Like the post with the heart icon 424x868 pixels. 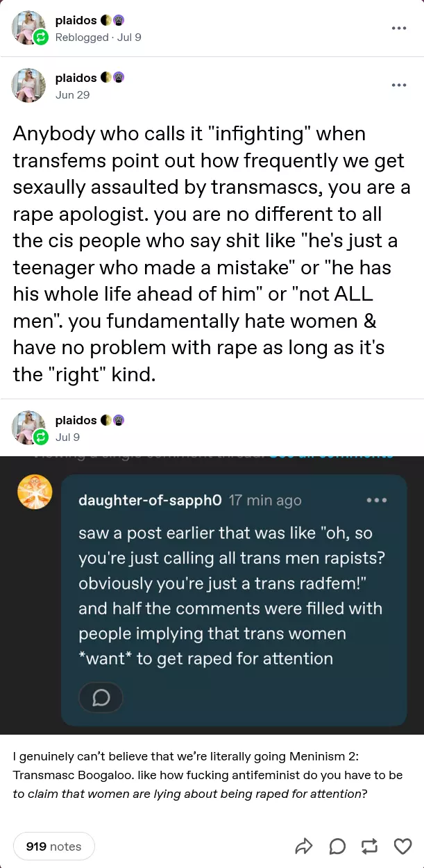pyautogui.click(x=402, y=846)
